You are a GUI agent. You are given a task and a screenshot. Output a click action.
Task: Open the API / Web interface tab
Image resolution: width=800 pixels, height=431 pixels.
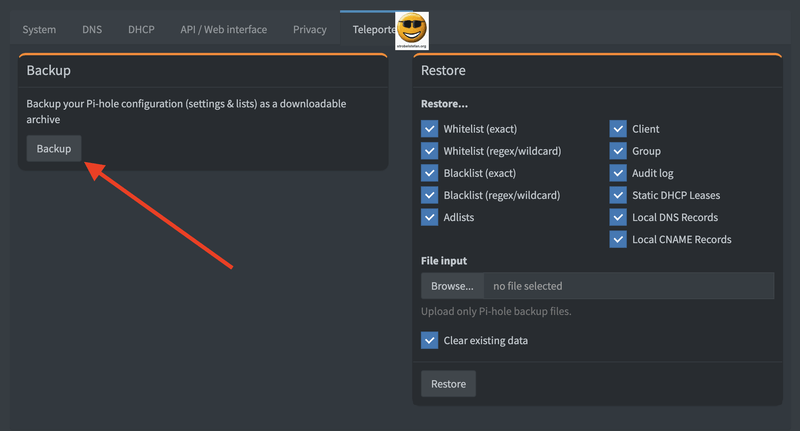point(223,30)
